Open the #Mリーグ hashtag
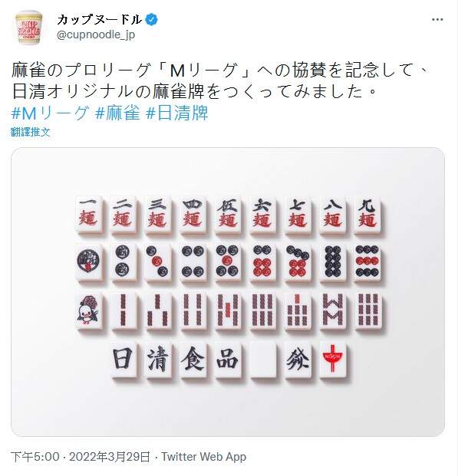Viewport: 458px width, 476px height. point(51,113)
